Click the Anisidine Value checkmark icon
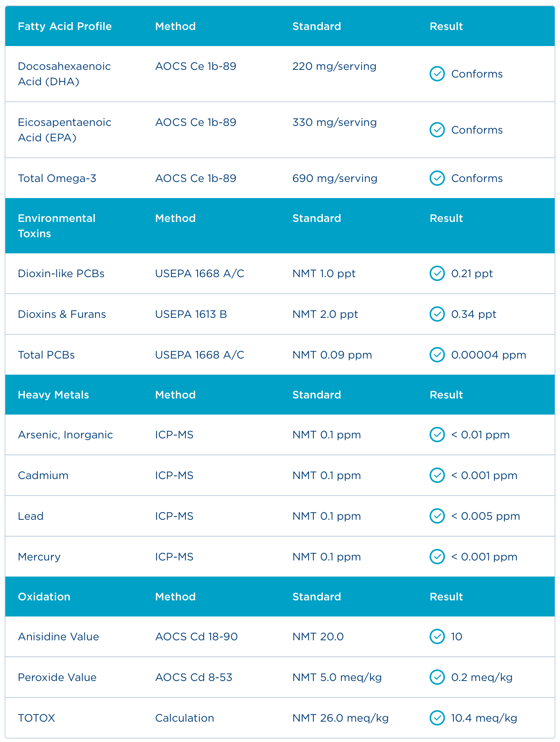The height and width of the screenshot is (742, 560). [437, 636]
